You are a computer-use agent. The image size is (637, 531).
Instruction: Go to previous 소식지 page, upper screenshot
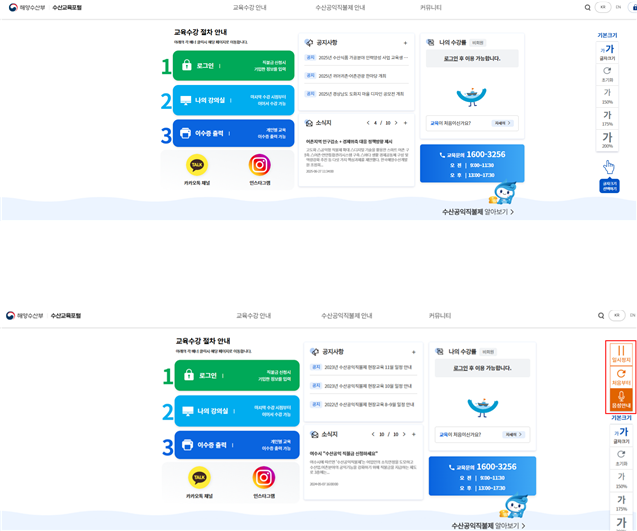(x=368, y=123)
